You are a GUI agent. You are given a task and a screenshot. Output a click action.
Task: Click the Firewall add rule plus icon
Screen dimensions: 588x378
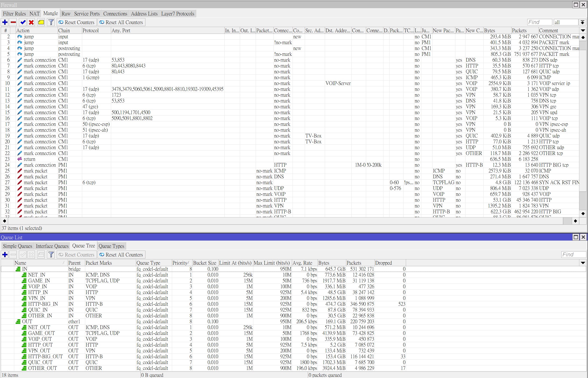(5, 22)
